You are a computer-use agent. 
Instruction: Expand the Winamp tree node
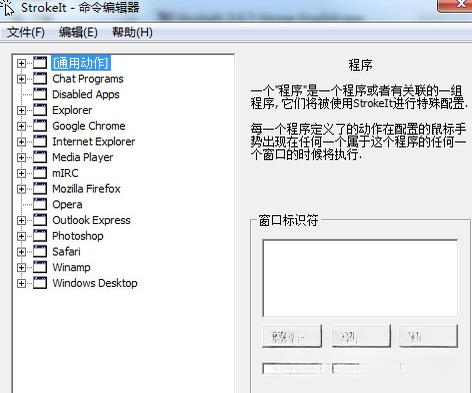pyautogui.click(x=21, y=267)
